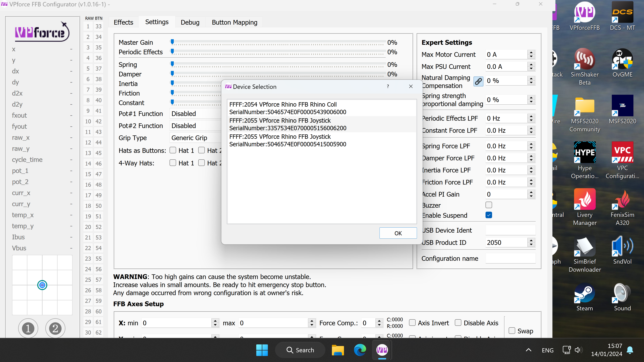Enable the Buzzer checkbox

(489, 205)
